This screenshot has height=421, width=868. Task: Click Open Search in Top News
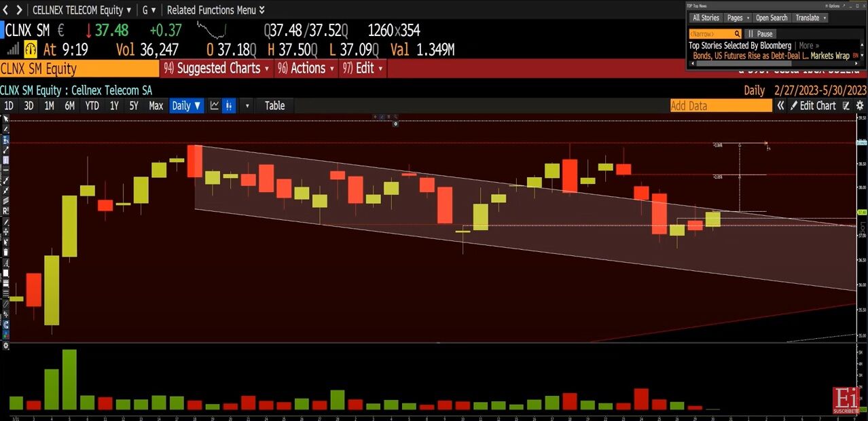click(x=772, y=18)
